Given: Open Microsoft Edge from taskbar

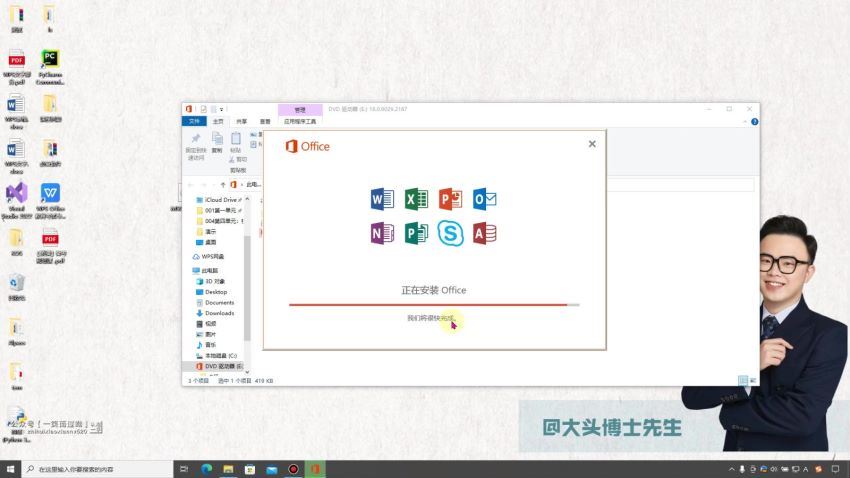Looking at the screenshot, I should [207, 469].
